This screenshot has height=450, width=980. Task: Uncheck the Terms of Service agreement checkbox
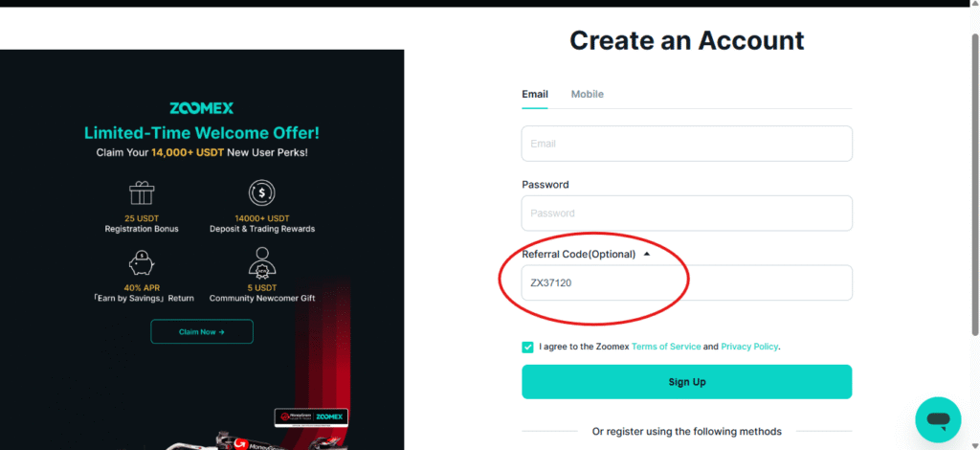(527, 347)
